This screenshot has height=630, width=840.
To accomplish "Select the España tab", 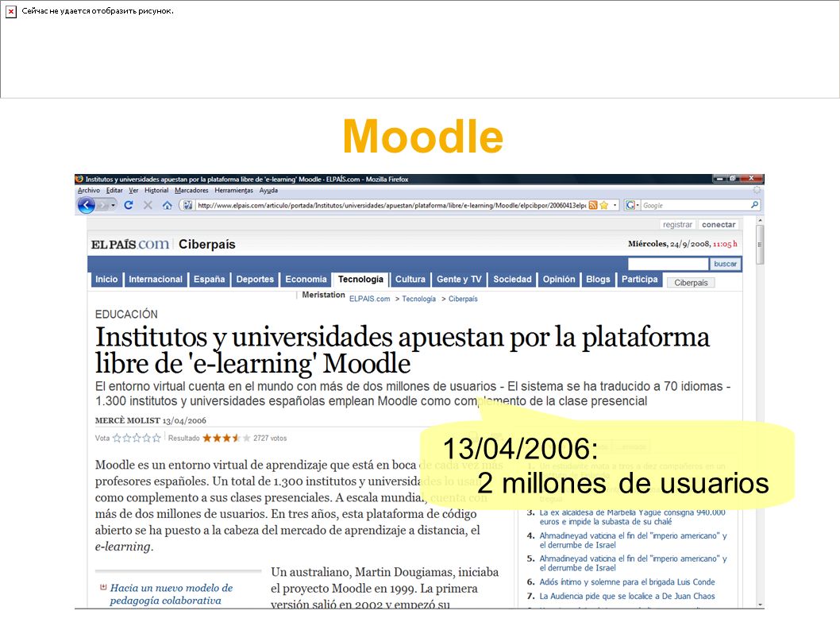I will [209, 280].
